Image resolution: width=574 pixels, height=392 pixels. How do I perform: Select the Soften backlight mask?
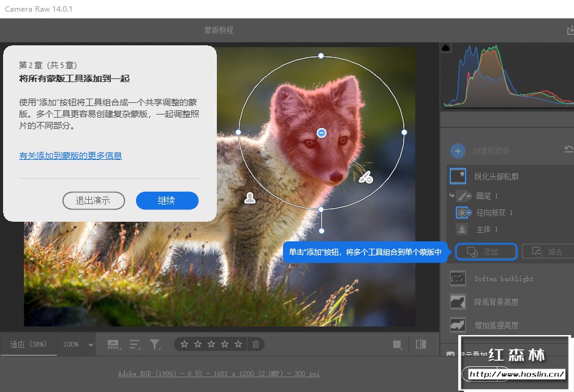tap(458, 279)
